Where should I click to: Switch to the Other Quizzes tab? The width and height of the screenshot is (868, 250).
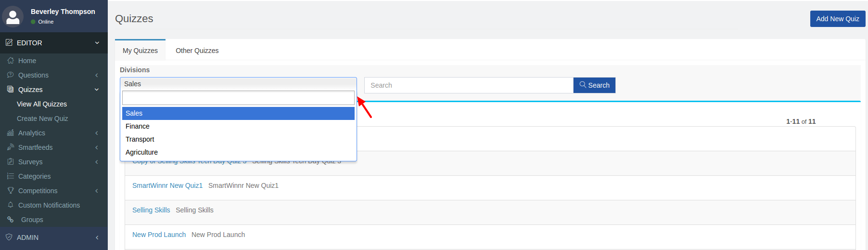(197, 51)
